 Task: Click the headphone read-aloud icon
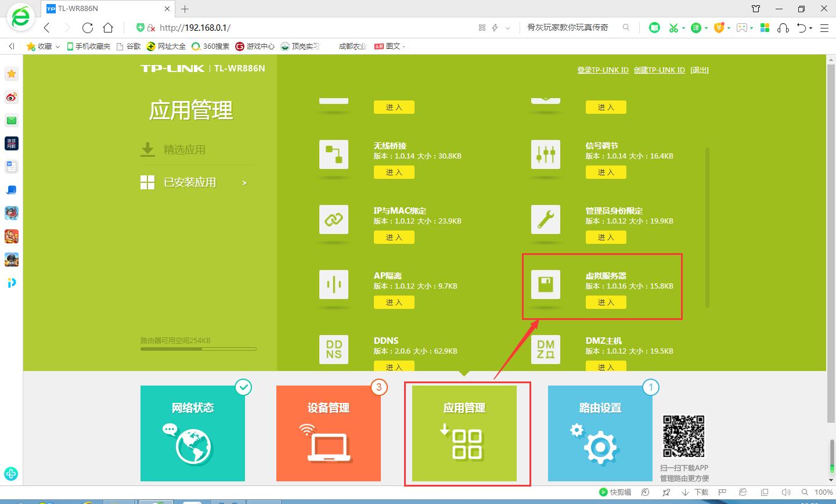(784, 27)
